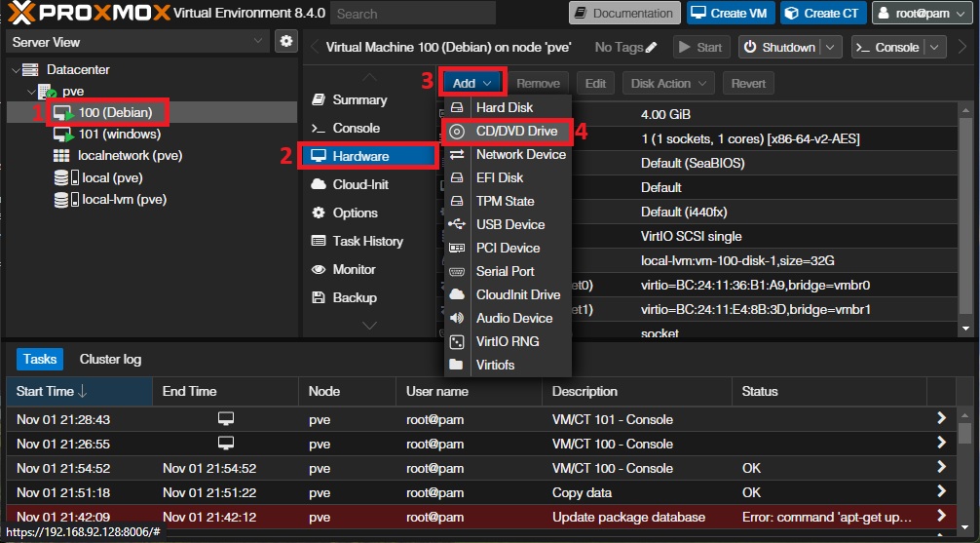Click the CloudInit Drive cloud icon
Viewport: 980px width, 543px height.
tap(457, 294)
